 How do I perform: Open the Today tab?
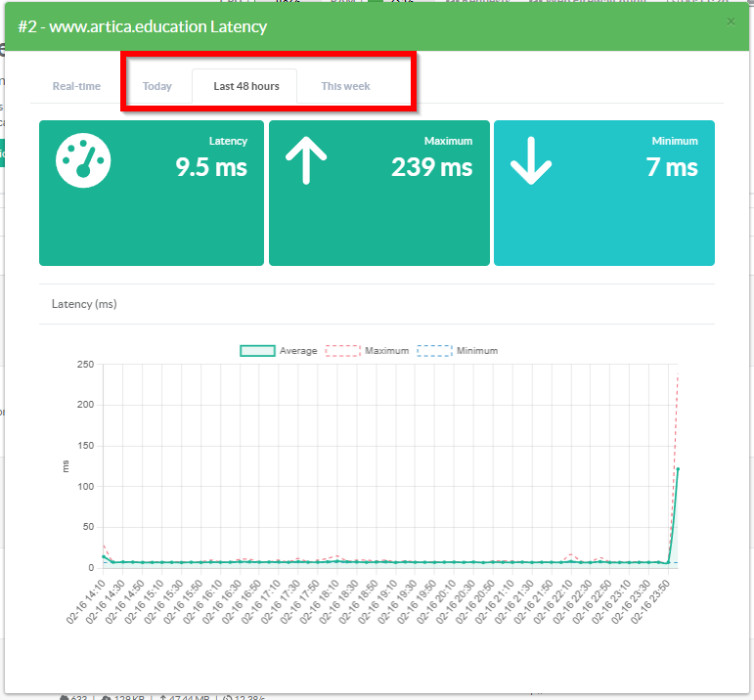coord(156,86)
